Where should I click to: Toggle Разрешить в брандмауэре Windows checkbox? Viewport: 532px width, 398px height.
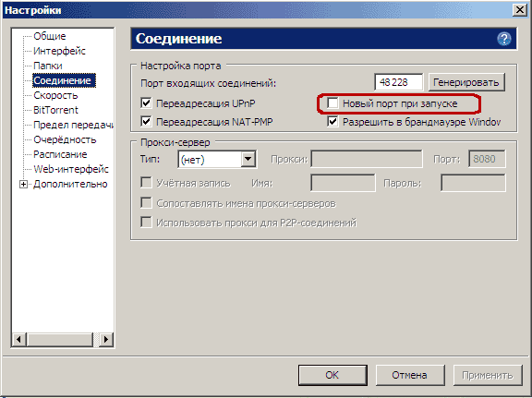[x=332, y=122]
